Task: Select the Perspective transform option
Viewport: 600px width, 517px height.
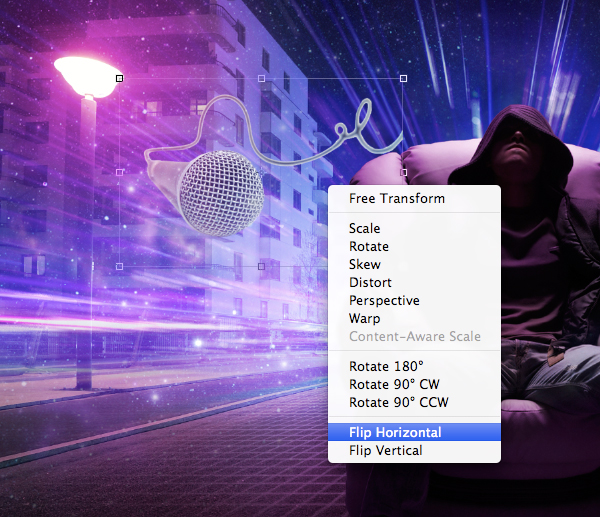Action: coord(384,301)
